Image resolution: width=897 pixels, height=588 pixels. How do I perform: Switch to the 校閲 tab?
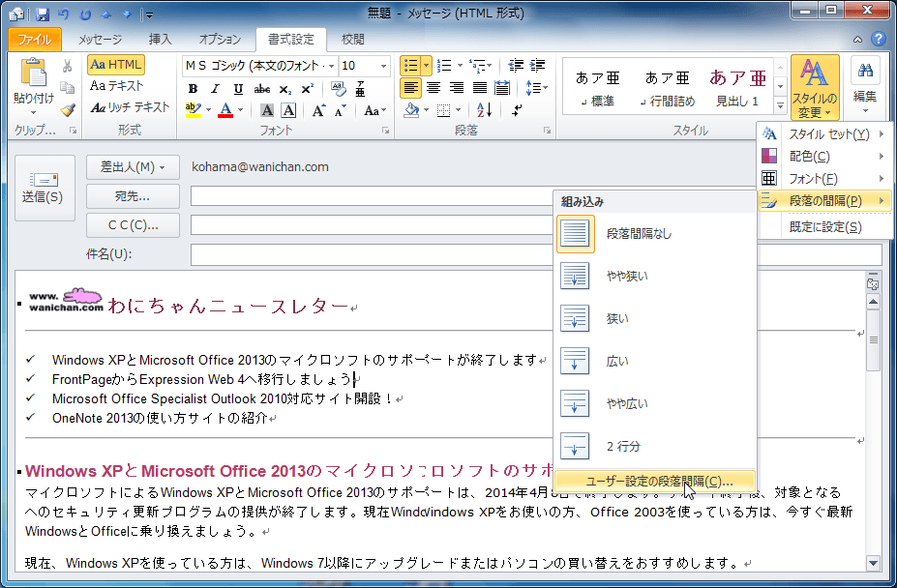click(x=352, y=40)
